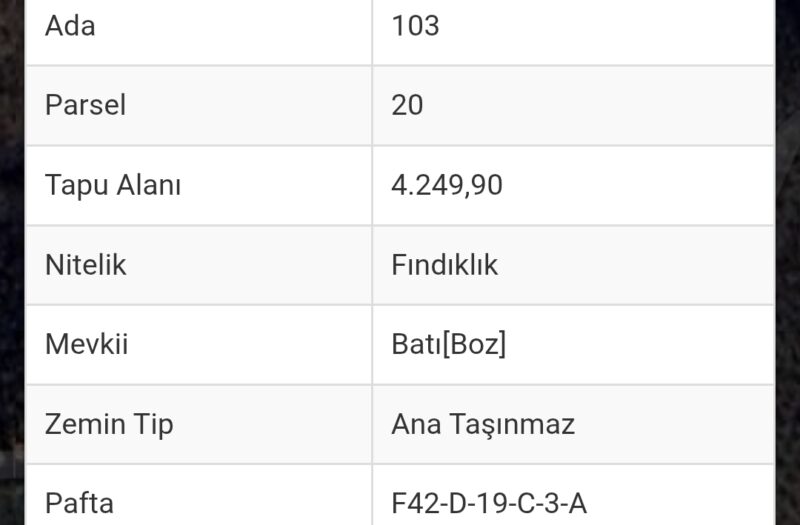Screen dimensions: 800x525
Task: Click the Fındıklık value
Action: 444,265
